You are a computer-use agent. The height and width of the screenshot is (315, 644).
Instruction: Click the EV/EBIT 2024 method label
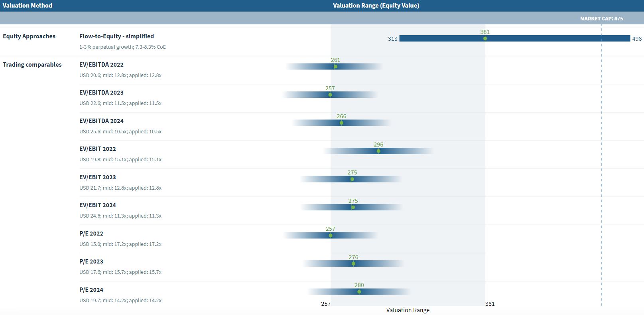(98, 205)
